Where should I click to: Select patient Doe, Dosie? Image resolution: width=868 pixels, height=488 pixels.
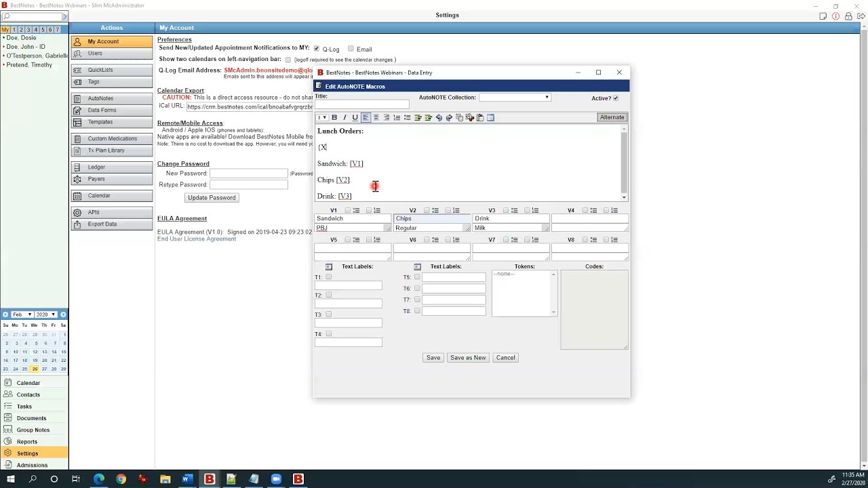point(21,38)
